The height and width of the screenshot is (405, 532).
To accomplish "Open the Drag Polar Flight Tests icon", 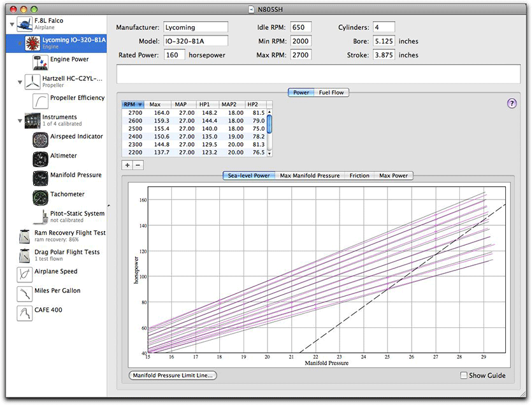I will click(x=25, y=256).
